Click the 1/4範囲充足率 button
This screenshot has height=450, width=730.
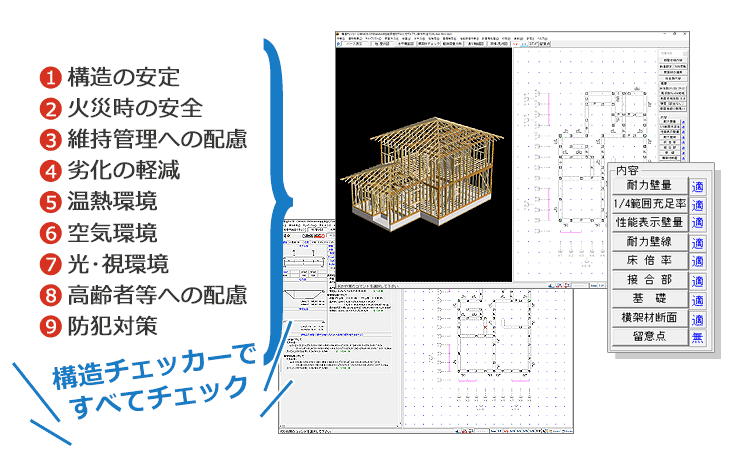tap(649, 204)
